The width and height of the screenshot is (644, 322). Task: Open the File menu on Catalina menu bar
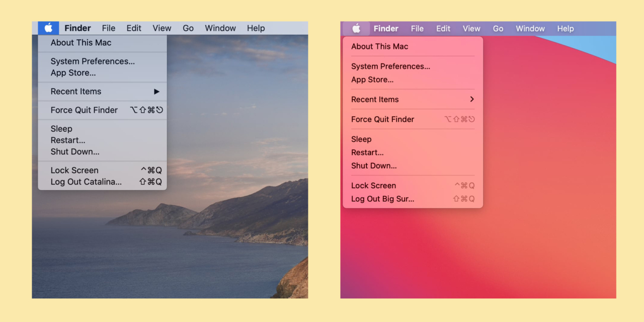108,28
